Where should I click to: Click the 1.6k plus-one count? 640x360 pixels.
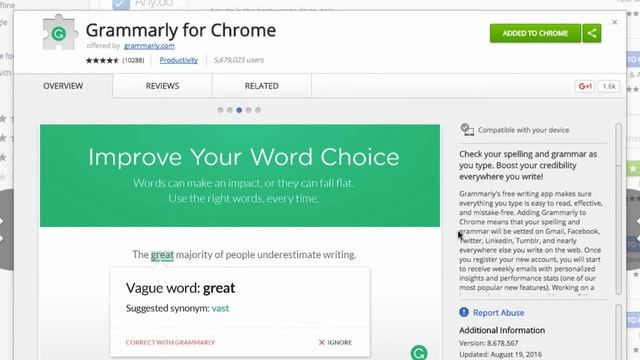click(609, 86)
